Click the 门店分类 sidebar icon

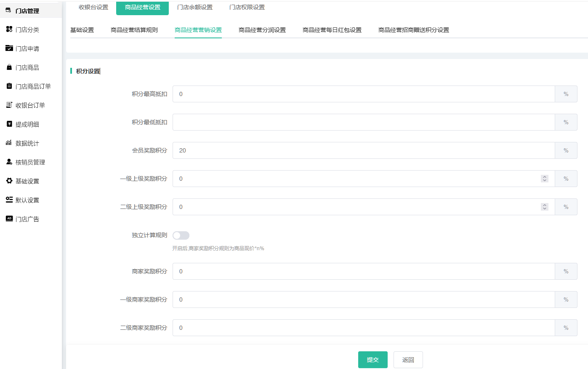point(9,29)
